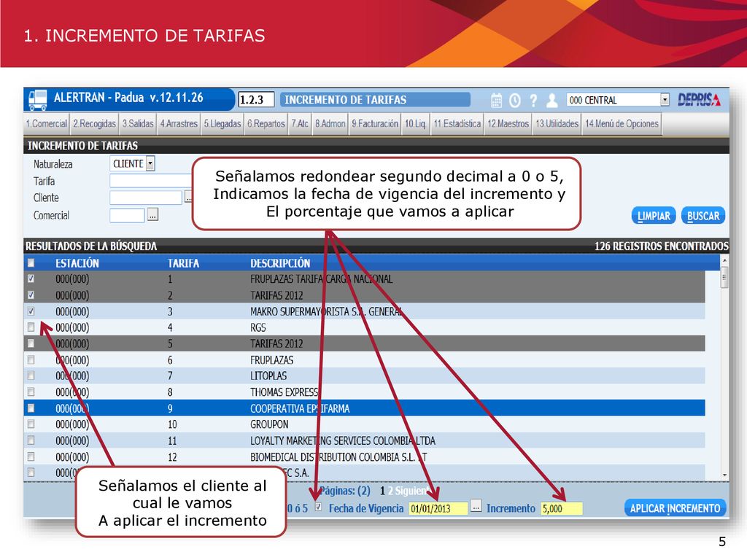Sort by DESCRIPCIÓN column header
Image resolution: width=747 pixels, height=560 pixels.
tap(280, 262)
